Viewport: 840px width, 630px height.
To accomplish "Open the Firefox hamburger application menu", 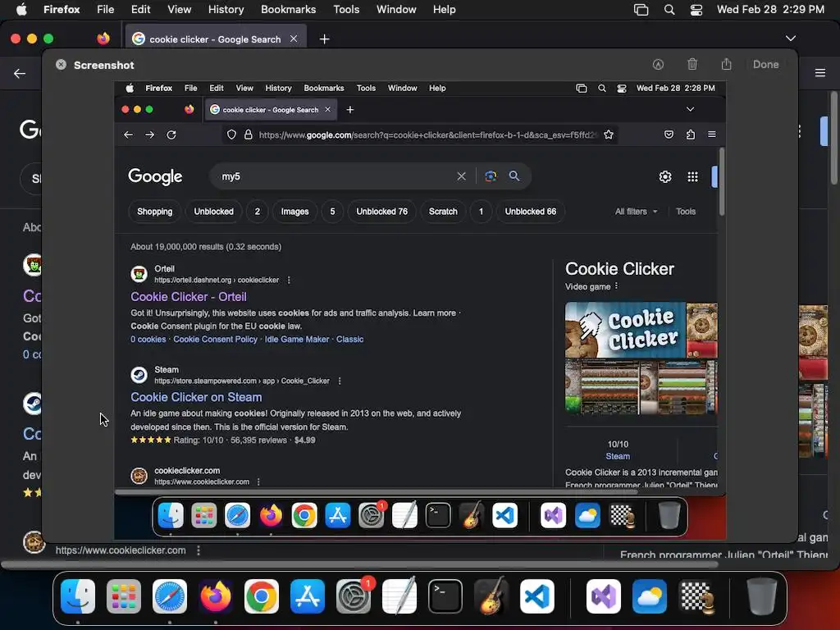I will coord(820,73).
